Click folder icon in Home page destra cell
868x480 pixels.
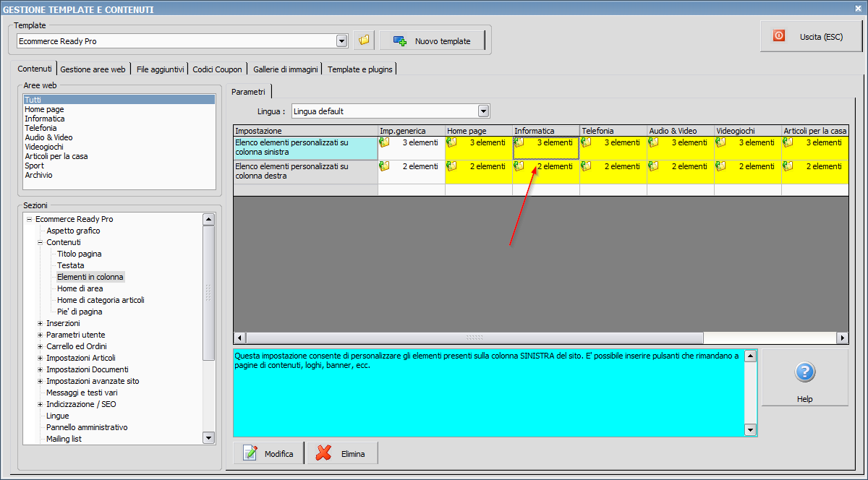pyautogui.click(x=451, y=166)
